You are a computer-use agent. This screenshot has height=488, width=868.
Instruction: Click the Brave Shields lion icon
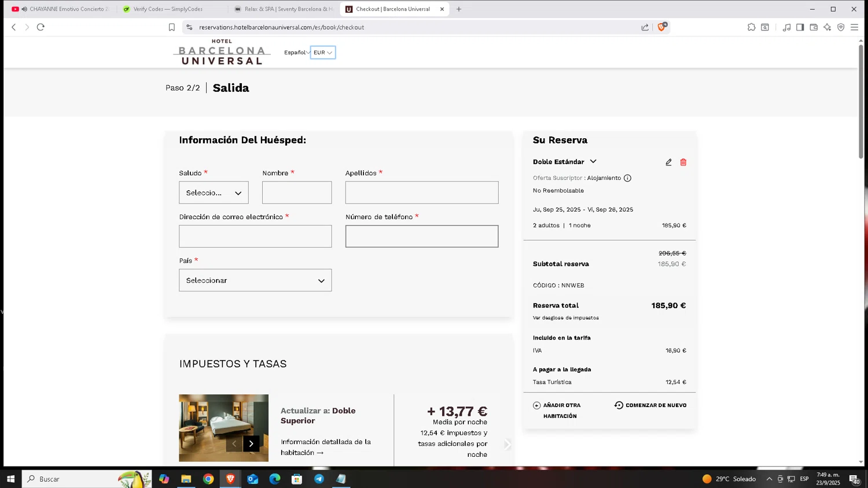[662, 27]
